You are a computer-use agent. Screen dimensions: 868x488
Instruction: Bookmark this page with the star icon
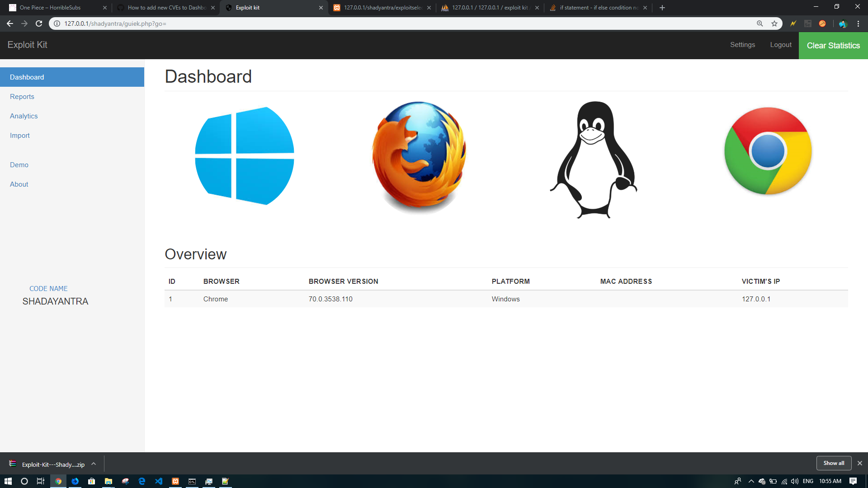point(774,23)
